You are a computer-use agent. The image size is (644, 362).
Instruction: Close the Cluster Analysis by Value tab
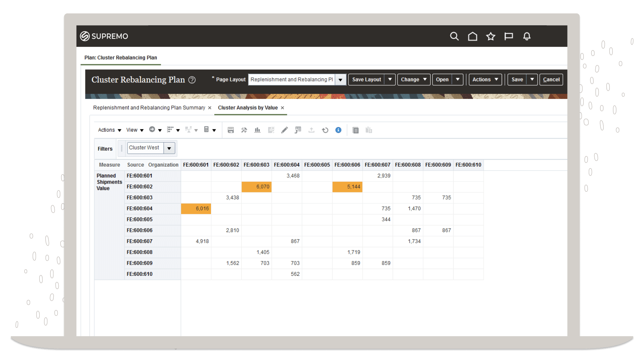(x=282, y=108)
